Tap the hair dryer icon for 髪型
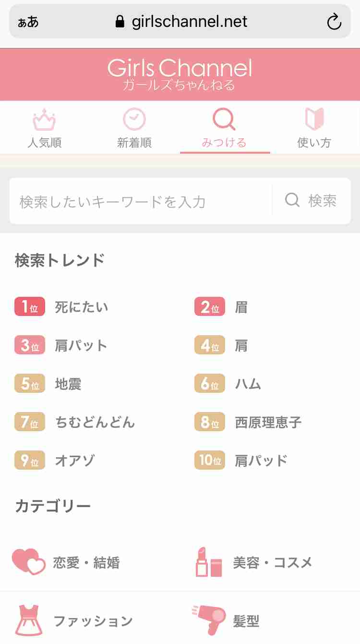Viewport: 360px width, 644px height. pyautogui.click(x=209, y=620)
